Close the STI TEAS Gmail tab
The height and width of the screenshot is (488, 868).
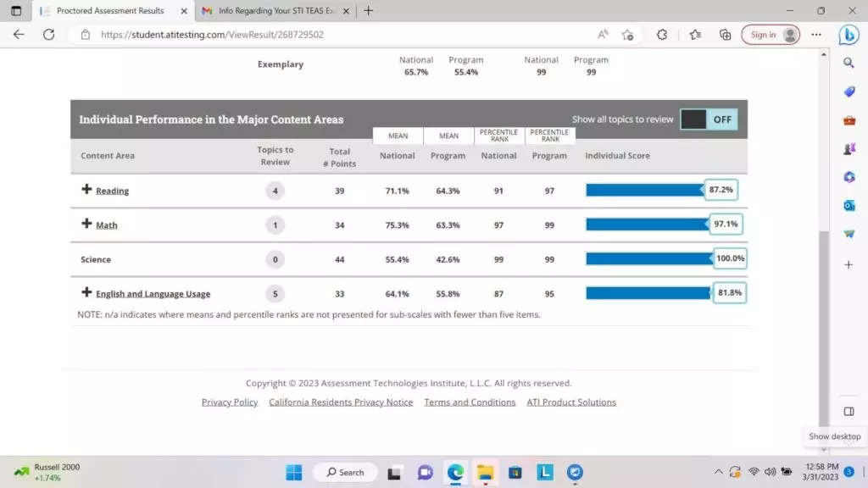pos(346,10)
